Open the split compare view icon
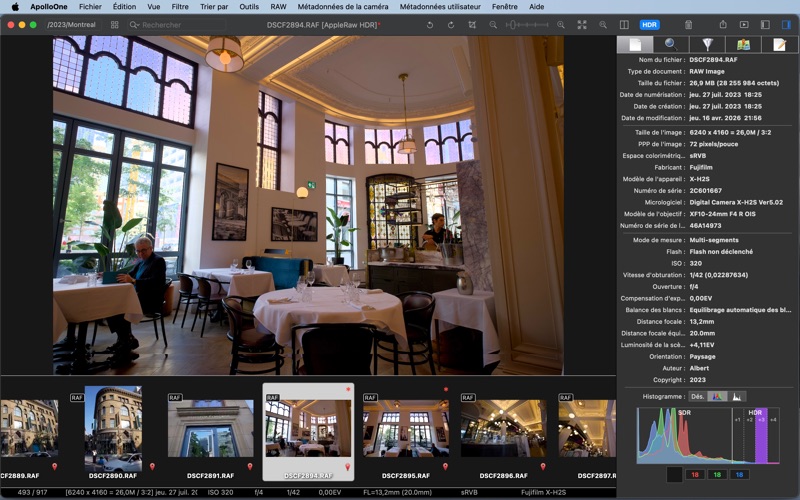 (624, 24)
